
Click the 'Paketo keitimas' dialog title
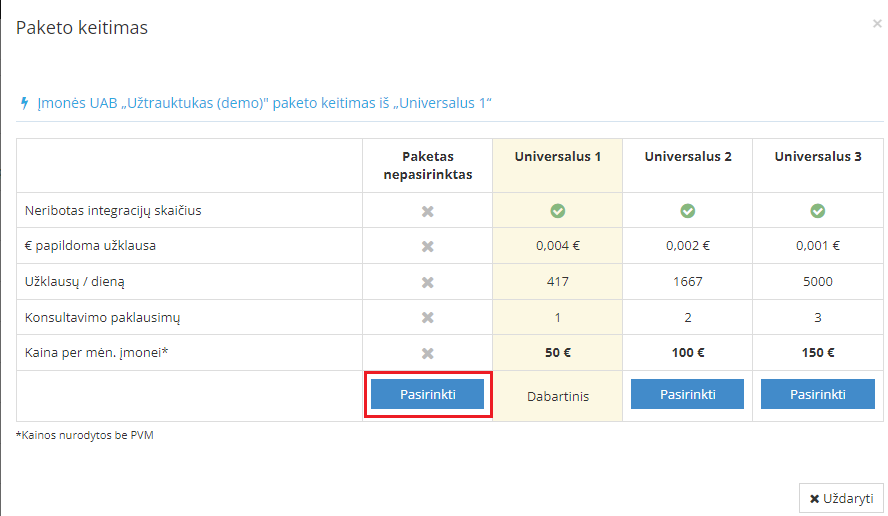click(82, 28)
